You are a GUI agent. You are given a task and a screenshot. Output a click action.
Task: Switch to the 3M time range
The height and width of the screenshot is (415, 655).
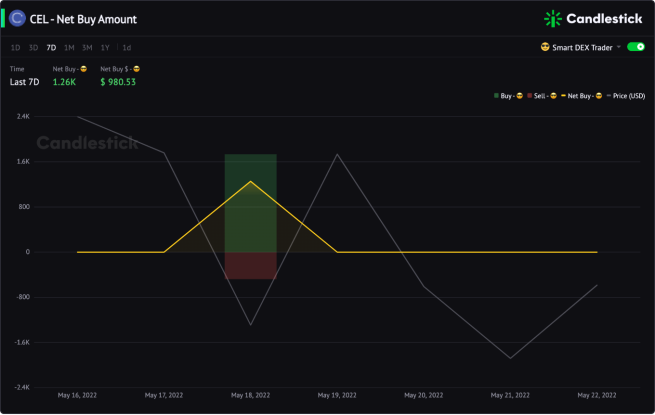tap(87, 48)
